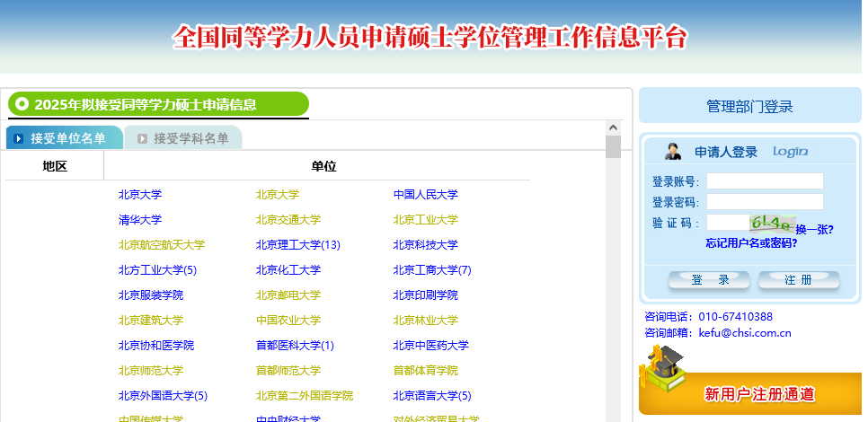Open the 北京工业大学 link
Screen dimensions: 868x422
click(x=426, y=220)
